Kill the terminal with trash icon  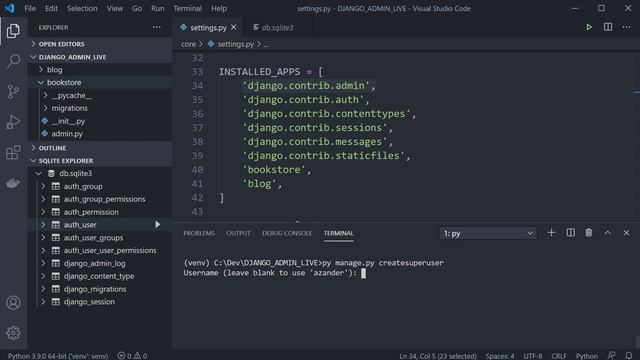tap(589, 233)
